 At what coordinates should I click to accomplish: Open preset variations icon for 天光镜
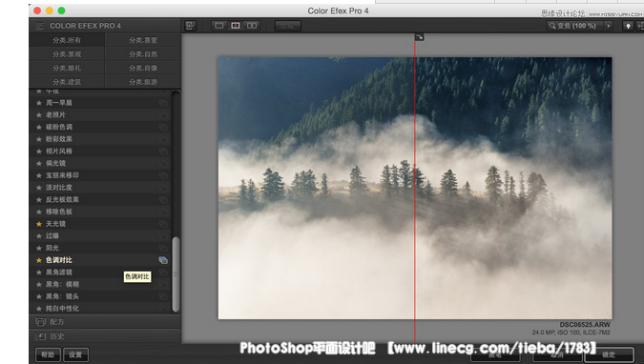tap(163, 224)
